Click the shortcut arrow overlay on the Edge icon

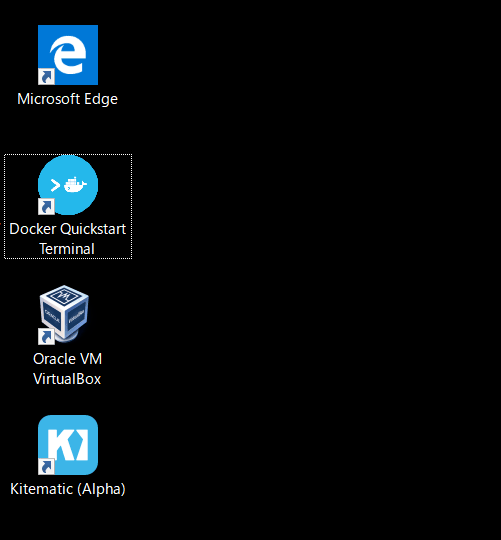[46, 76]
